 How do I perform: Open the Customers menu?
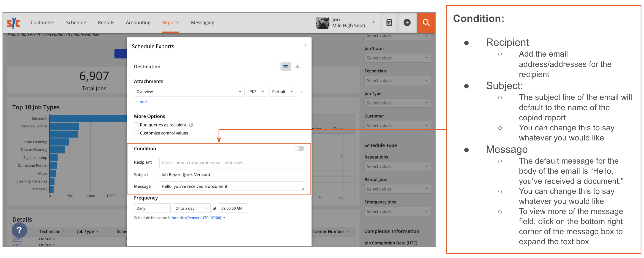[x=42, y=23]
